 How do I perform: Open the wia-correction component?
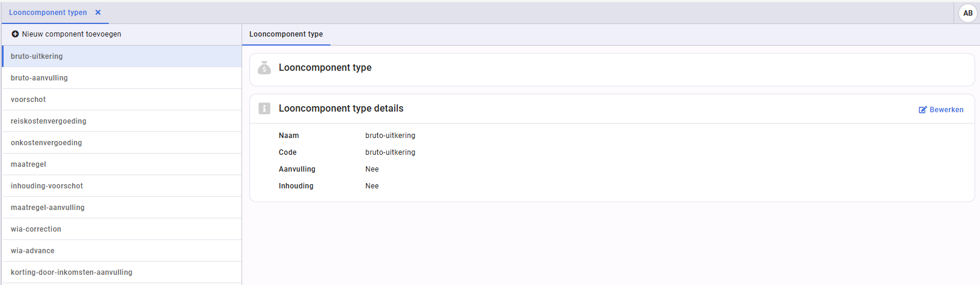coord(36,229)
